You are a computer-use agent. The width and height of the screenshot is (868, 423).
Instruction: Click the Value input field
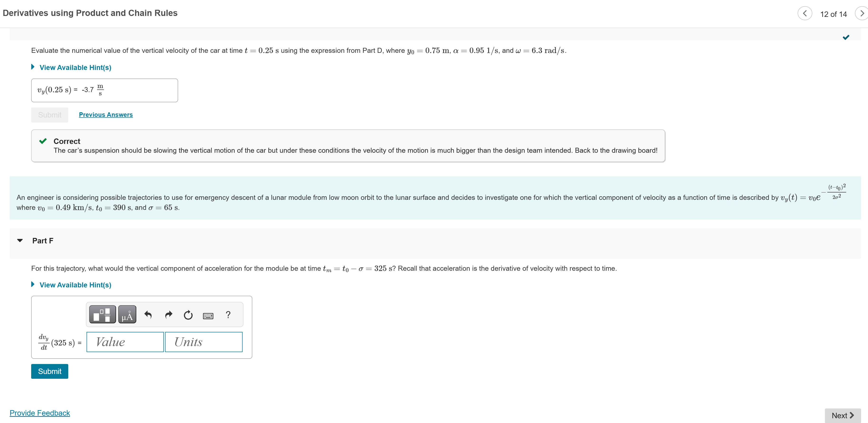pos(125,342)
